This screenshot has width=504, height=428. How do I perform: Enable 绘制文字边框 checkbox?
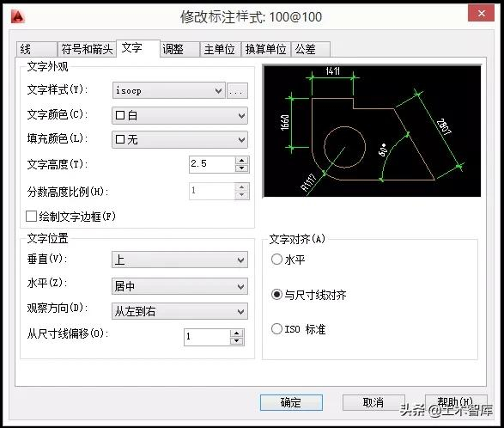coord(31,217)
